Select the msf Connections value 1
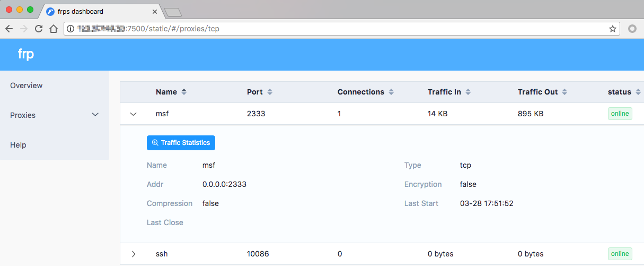The height and width of the screenshot is (266, 644). coord(339,114)
